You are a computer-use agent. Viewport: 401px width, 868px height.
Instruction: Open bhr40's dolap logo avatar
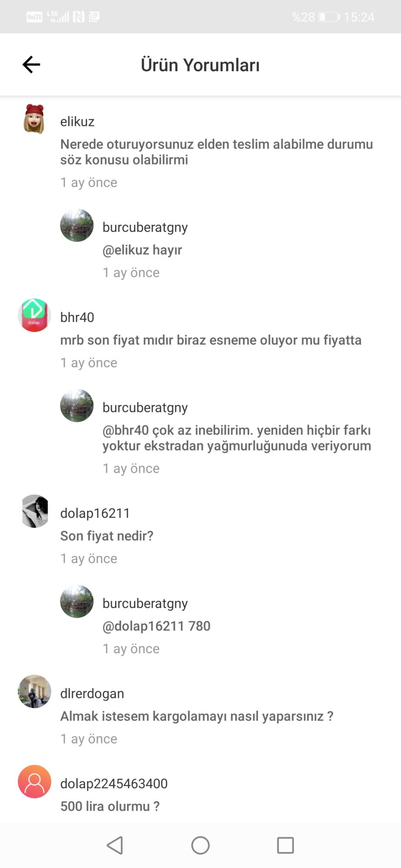tap(34, 316)
